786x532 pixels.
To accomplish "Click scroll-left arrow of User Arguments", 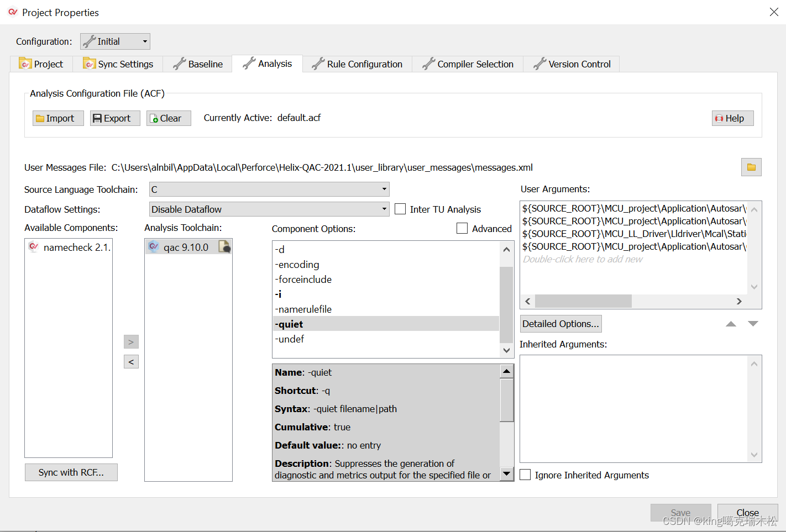I will click(x=528, y=301).
